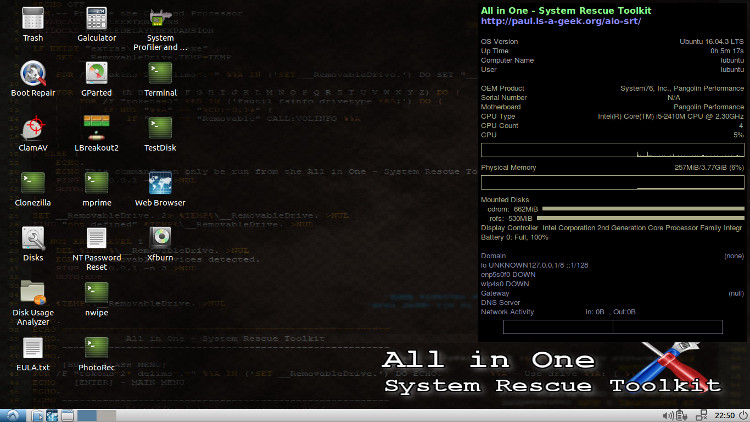The height and width of the screenshot is (422, 750).
Task: Click the '257MiB/3.77GiB (6%)' memory value
Action: 709,167
